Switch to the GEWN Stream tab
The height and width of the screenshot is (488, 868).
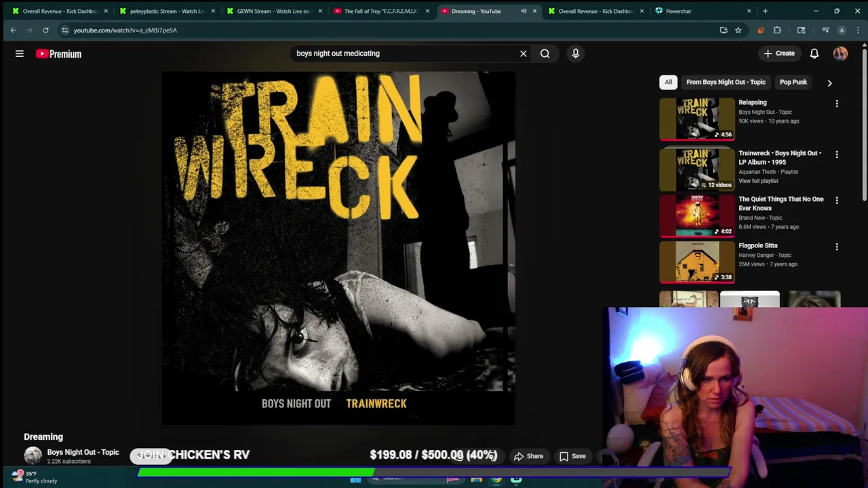(x=273, y=11)
